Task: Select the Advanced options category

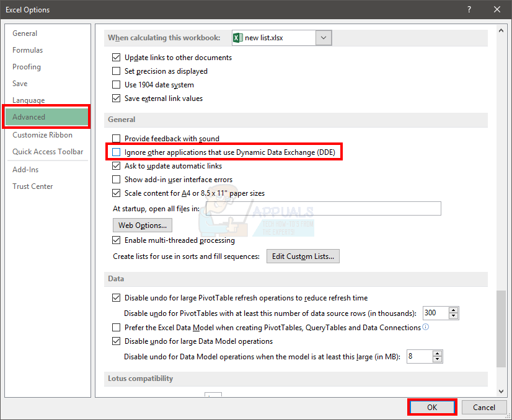Action: coord(46,117)
